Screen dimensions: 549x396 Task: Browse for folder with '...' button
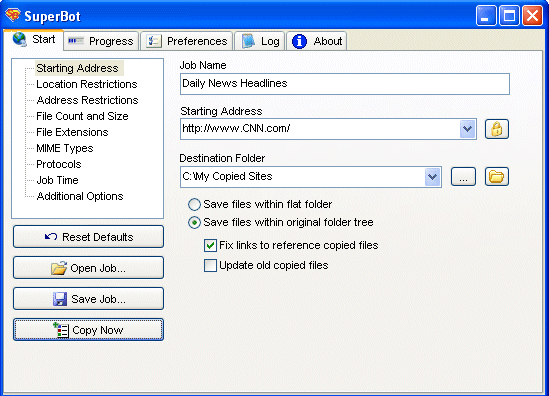tap(463, 176)
